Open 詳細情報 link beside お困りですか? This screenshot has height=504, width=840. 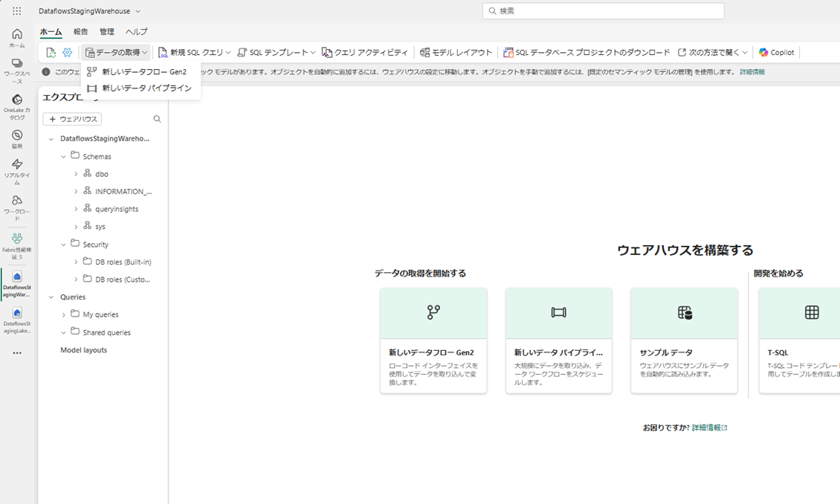click(x=709, y=427)
